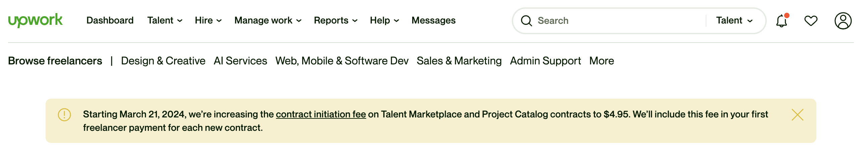Focus the Search input field

pyautogui.click(x=620, y=21)
